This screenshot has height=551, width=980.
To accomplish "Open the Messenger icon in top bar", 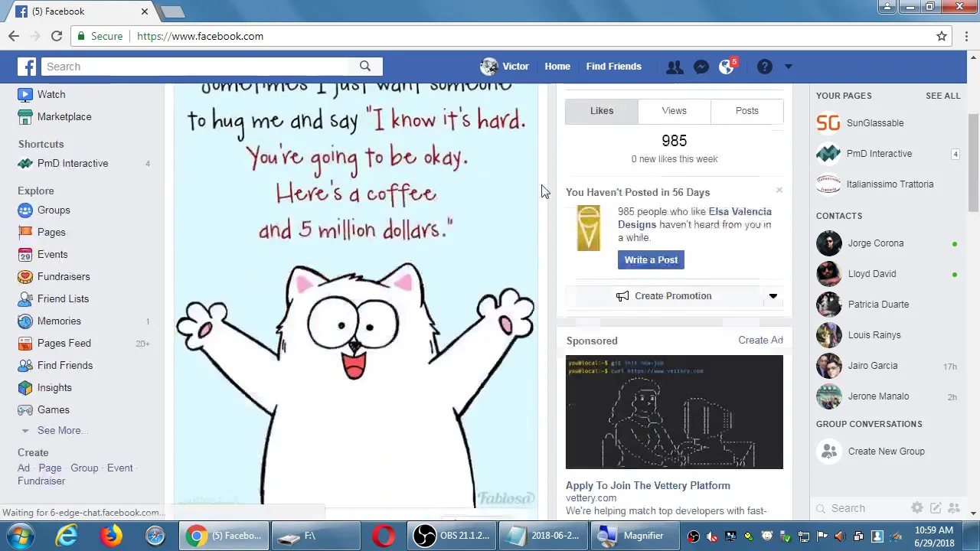I will pos(701,67).
